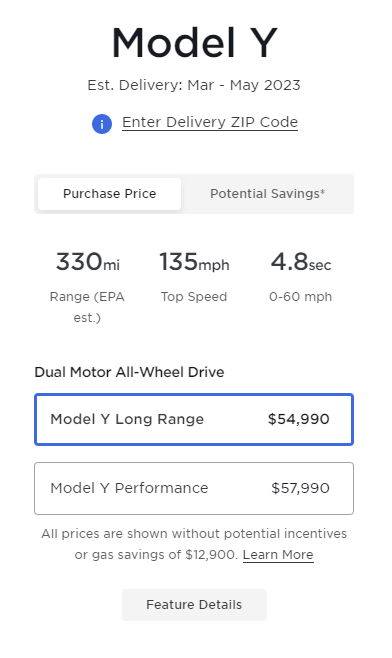Screen dimensions: 392x658
Task: Switch to the Potential Savings tab
Action: point(267,194)
